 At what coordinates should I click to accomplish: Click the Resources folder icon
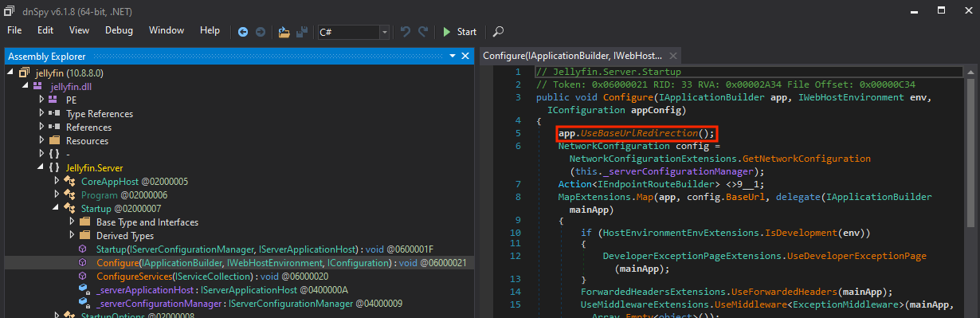[x=54, y=140]
